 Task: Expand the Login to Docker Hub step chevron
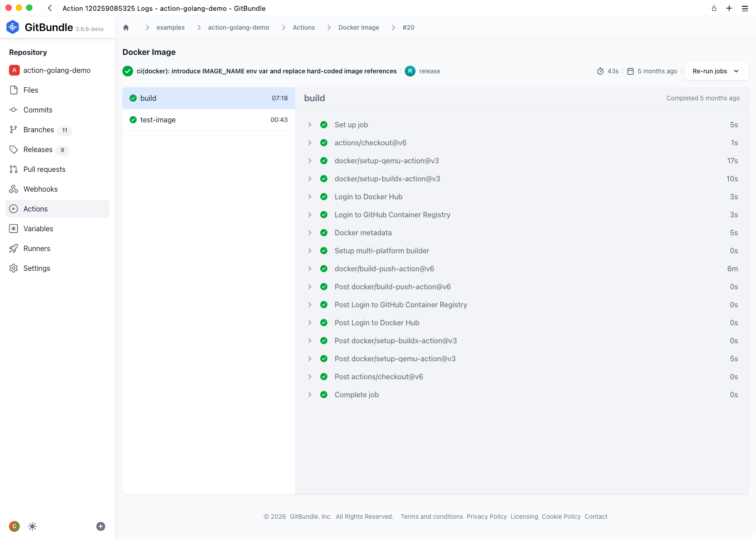(x=310, y=197)
